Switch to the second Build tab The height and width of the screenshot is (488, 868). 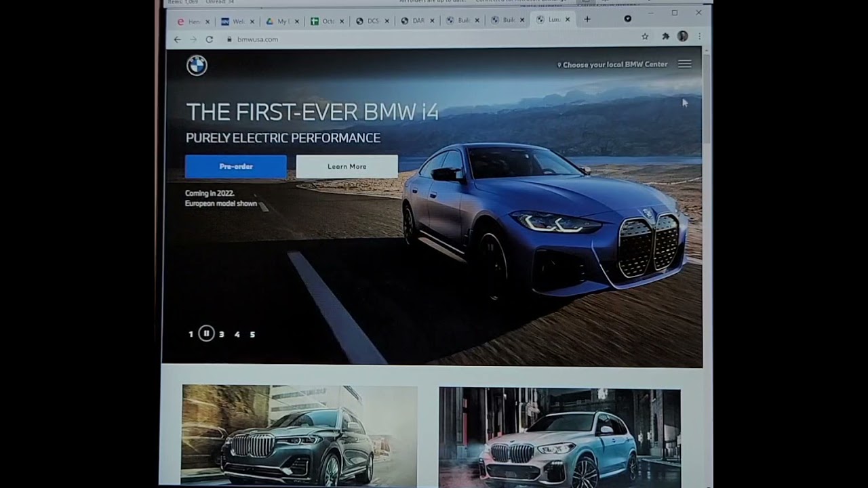[x=507, y=21]
